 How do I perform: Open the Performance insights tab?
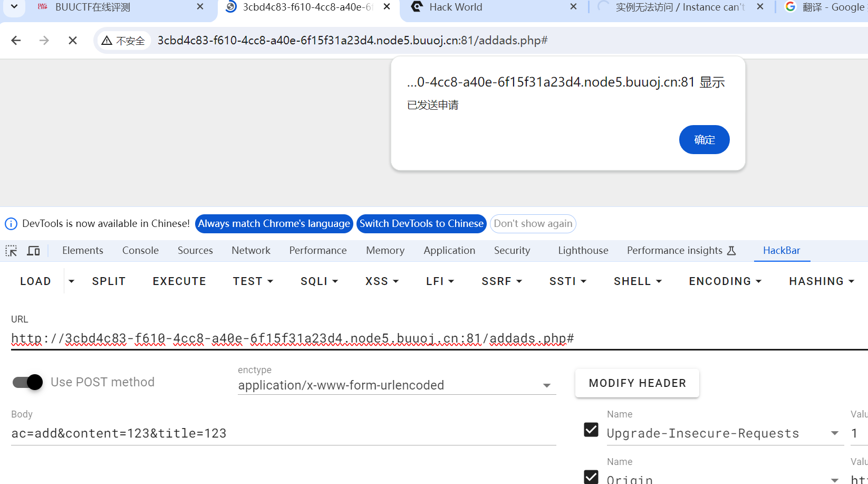(x=681, y=251)
